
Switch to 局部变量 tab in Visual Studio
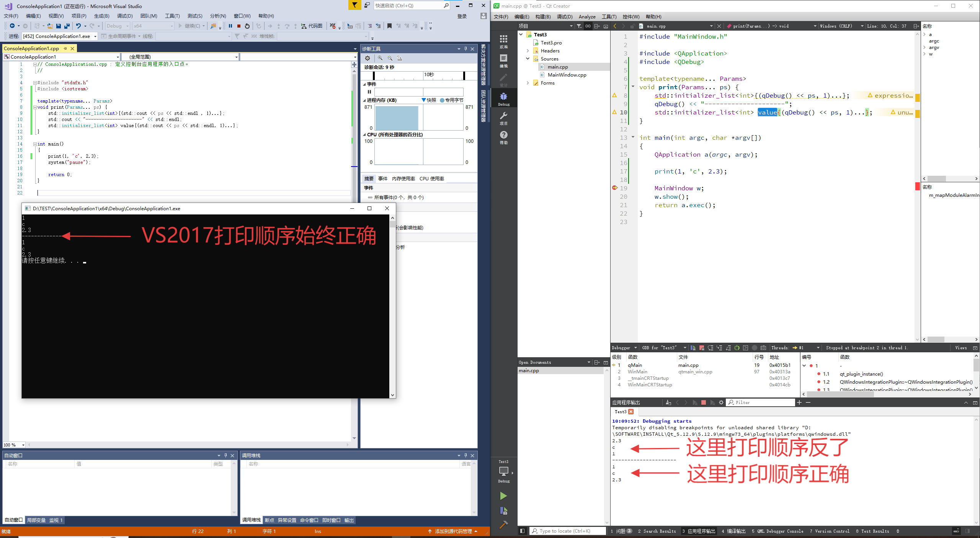(x=36, y=520)
